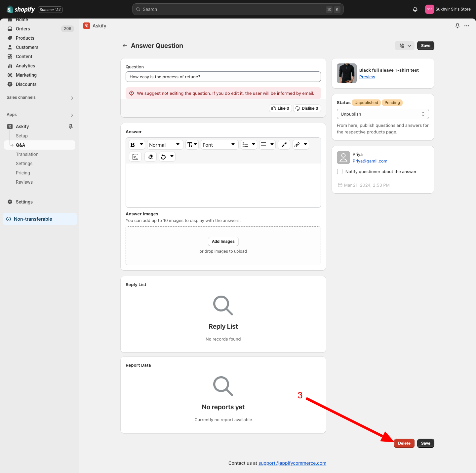Click the red Delete button
476x473 pixels.
404,443
